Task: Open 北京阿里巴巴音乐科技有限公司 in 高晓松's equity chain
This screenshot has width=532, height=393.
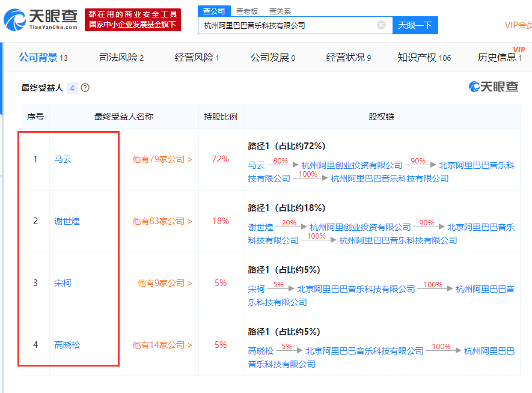Action: (x=365, y=351)
